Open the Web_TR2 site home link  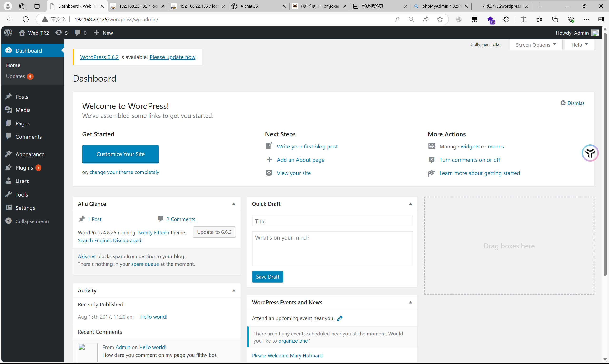pos(34,33)
